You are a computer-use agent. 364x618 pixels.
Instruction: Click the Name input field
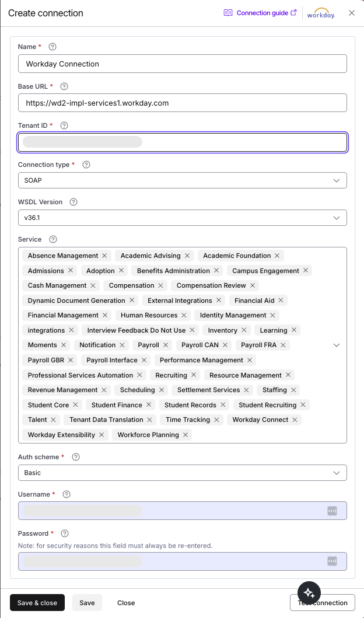183,64
